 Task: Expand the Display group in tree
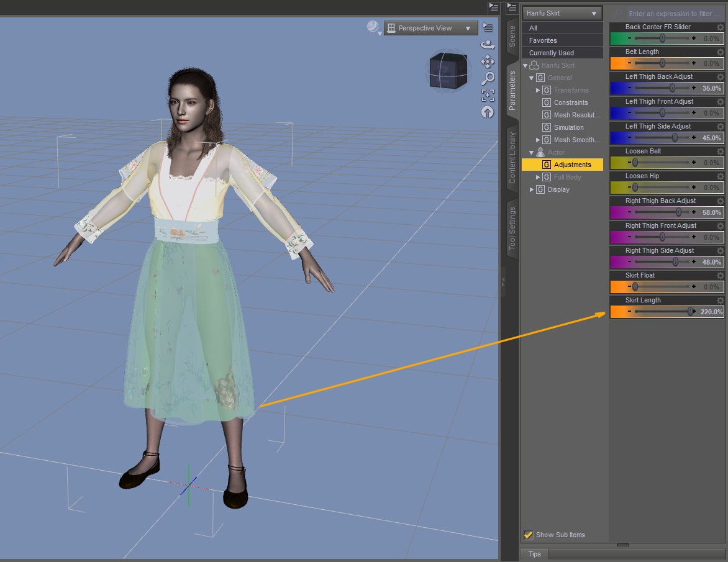point(532,189)
